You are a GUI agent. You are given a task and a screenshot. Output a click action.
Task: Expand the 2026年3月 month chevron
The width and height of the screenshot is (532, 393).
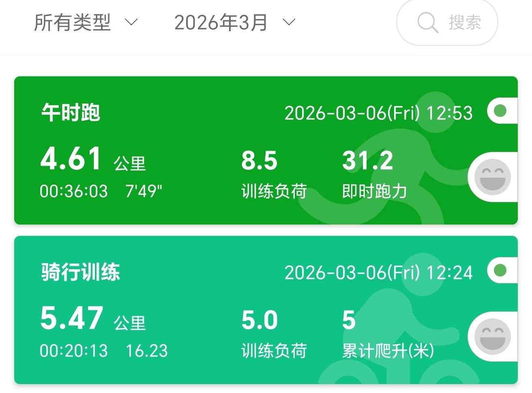[289, 22]
